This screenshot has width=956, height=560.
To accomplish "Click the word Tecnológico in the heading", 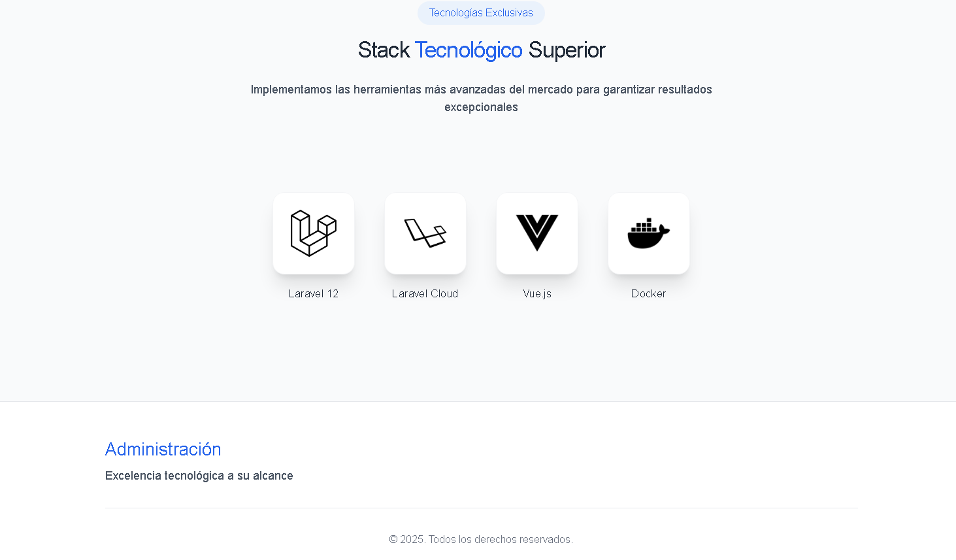I will pyautogui.click(x=468, y=50).
